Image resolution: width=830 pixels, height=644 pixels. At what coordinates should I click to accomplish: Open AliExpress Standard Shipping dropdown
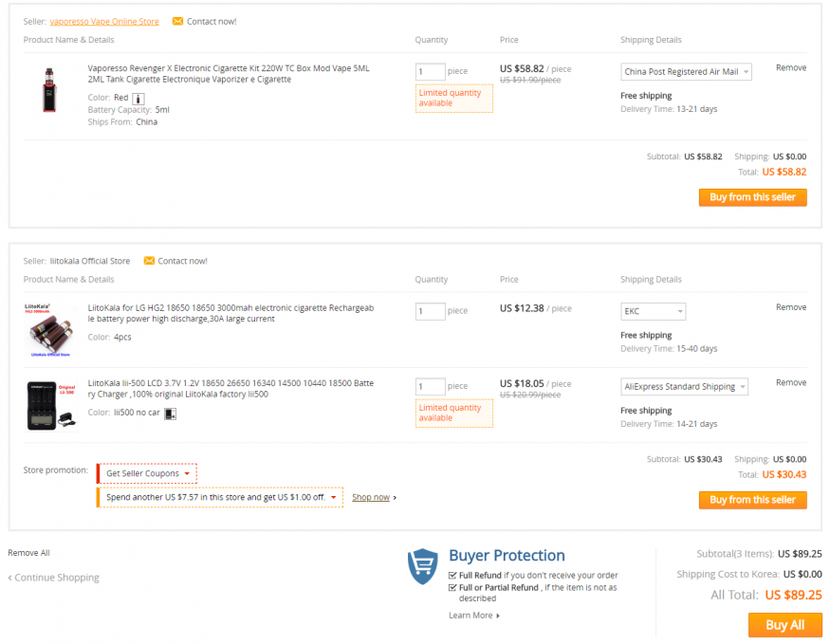click(684, 387)
